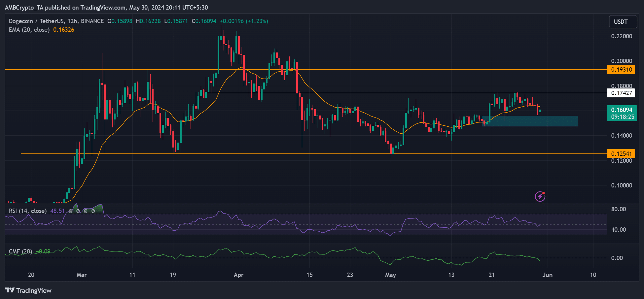Select the 0.12541 orange price label

[x=621, y=154]
